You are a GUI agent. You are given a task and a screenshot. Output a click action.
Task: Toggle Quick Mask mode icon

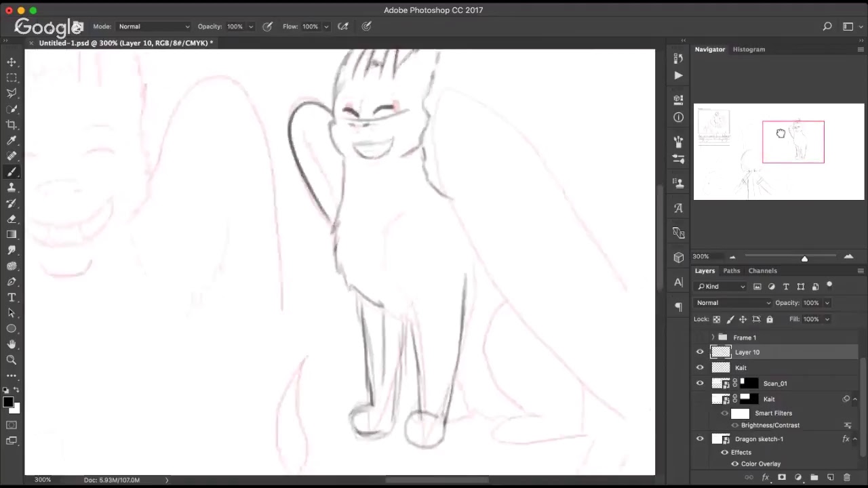click(12, 425)
